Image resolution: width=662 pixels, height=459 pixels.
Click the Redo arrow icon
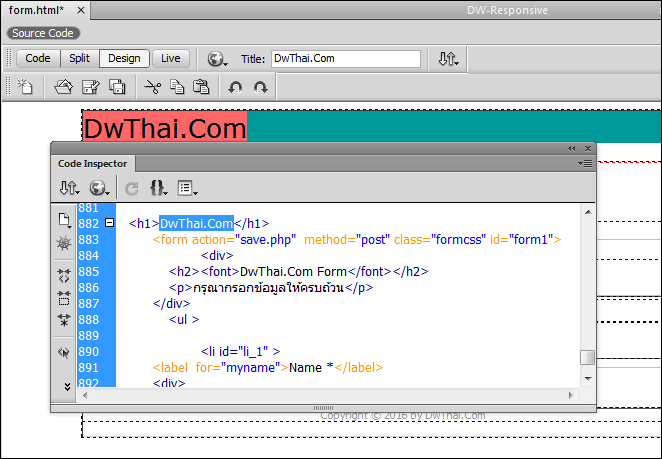tap(260, 87)
